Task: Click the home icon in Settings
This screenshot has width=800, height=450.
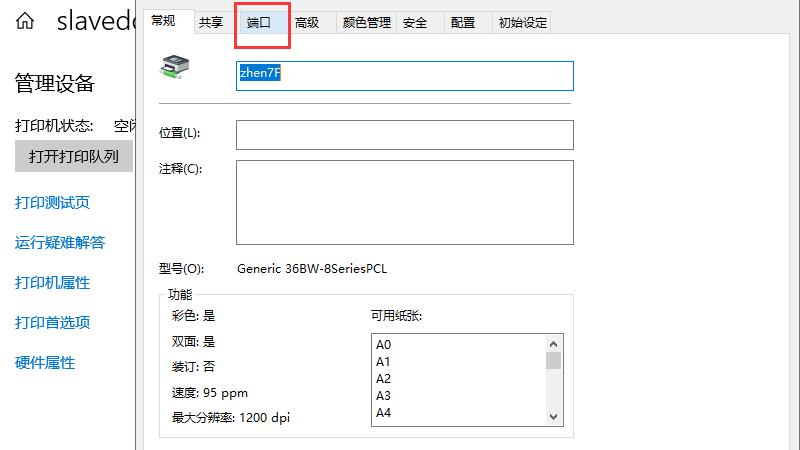Action: pyautogui.click(x=24, y=21)
